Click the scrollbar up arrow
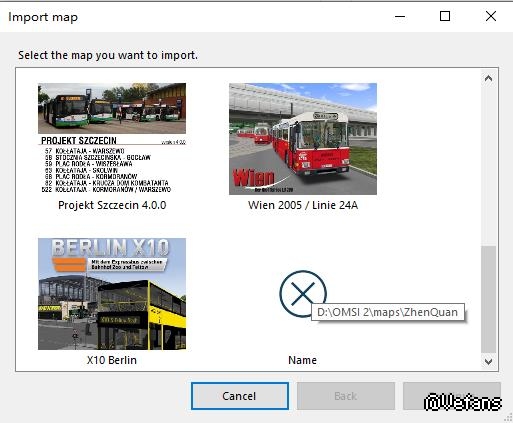The width and height of the screenshot is (513, 423). click(488, 79)
